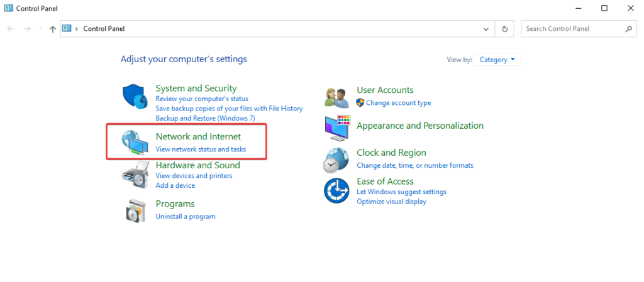Click the Control Panel title bar icon
The height and width of the screenshot is (282, 644).
pos(8,8)
